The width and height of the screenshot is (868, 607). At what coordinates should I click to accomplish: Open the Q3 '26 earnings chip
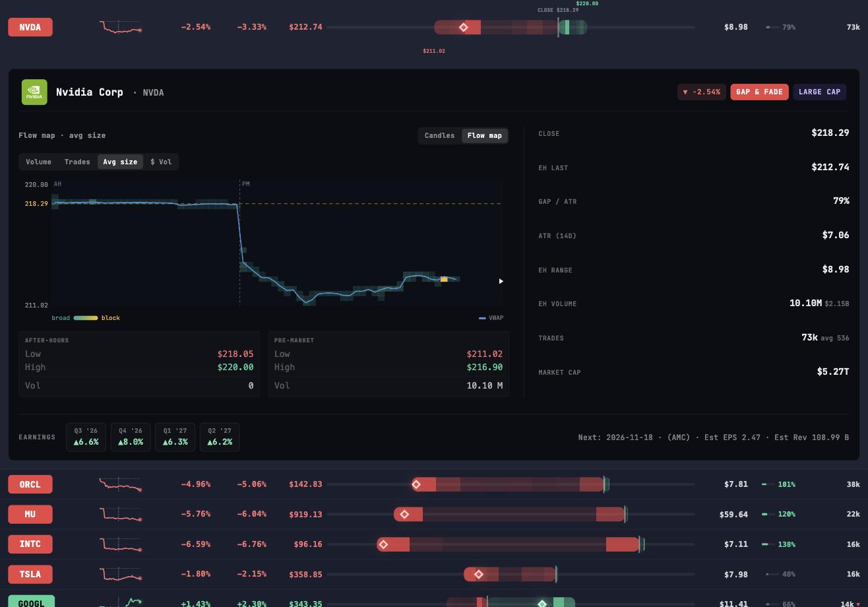tap(86, 437)
